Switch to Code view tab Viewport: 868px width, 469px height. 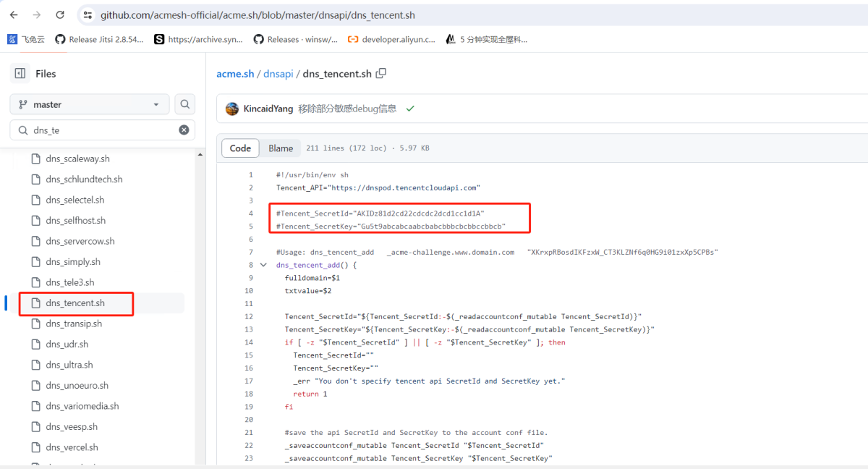(240, 148)
